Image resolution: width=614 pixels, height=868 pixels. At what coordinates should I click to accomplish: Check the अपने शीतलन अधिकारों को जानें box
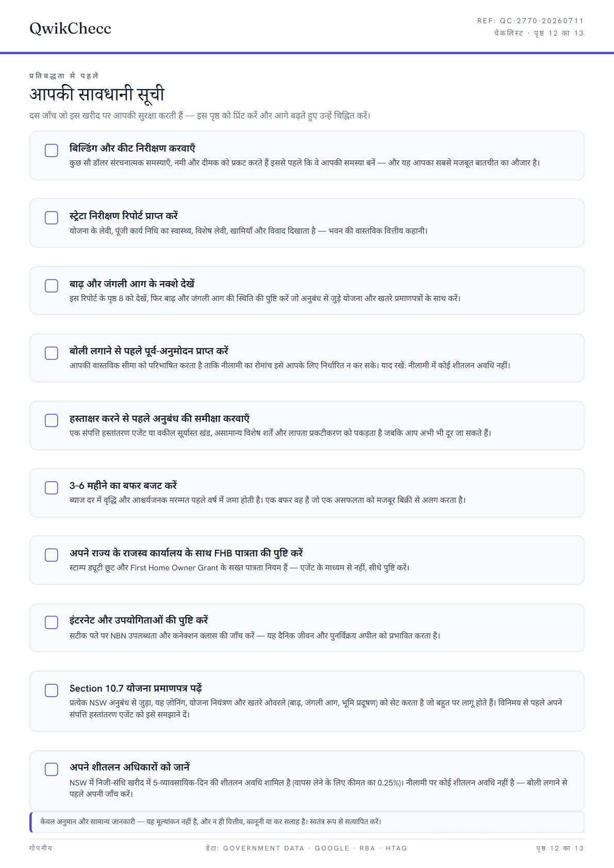click(x=52, y=769)
